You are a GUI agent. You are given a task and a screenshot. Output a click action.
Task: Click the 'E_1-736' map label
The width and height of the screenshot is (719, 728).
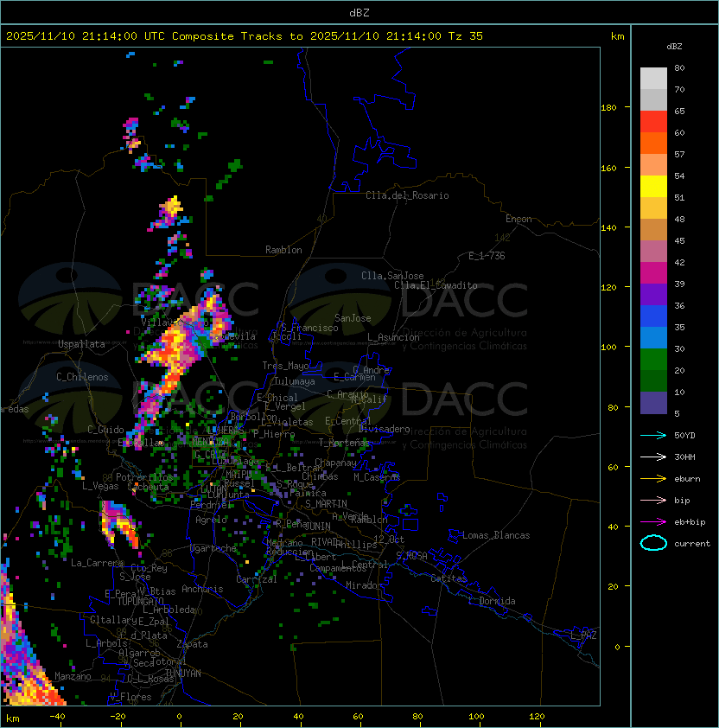click(487, 256)
